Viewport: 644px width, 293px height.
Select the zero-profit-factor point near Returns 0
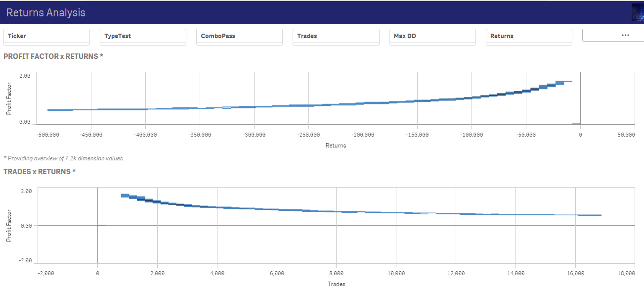pos(576,124)
